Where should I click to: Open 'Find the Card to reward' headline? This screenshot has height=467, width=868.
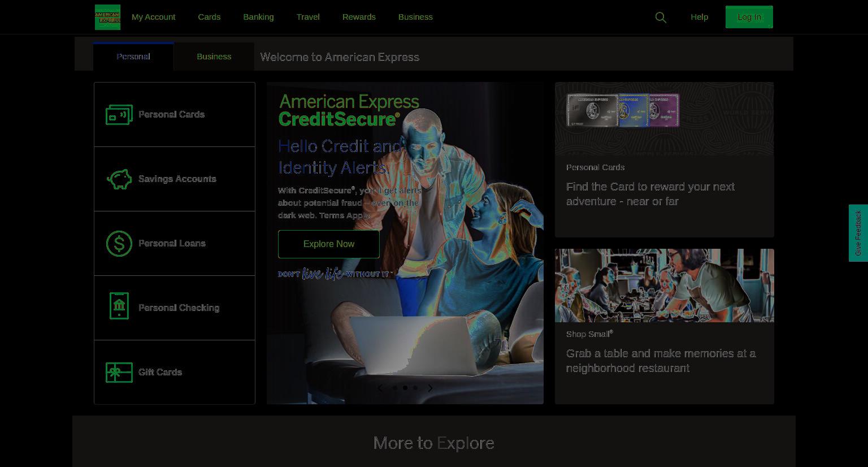650,194
